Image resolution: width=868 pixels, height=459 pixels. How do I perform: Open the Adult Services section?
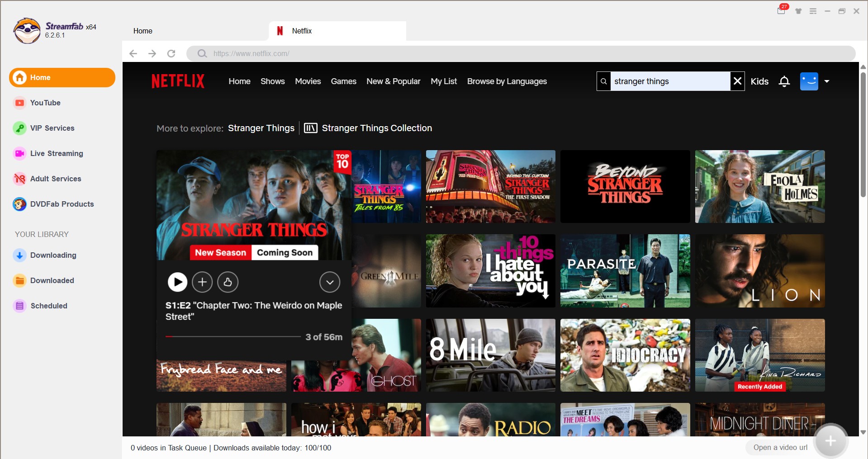coord(55,179)
